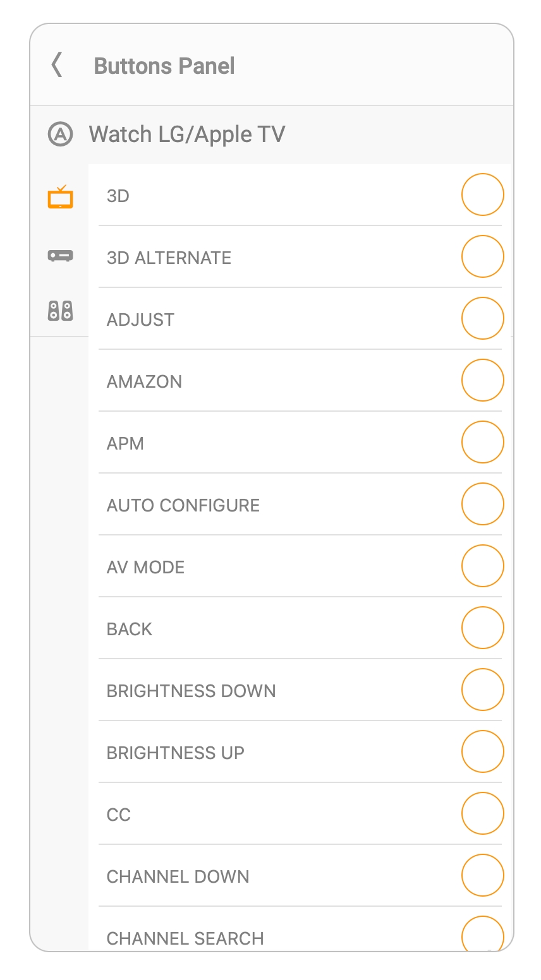This screenshot has height=980, width=541.
Task: Select the CHANNEL DOWN radio circle
Action: coord(482,875)
